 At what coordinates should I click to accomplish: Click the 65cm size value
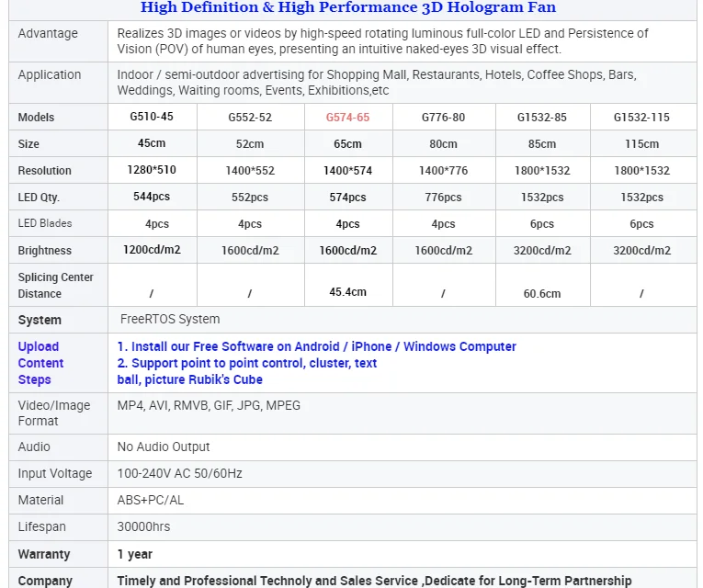point(347,144)
